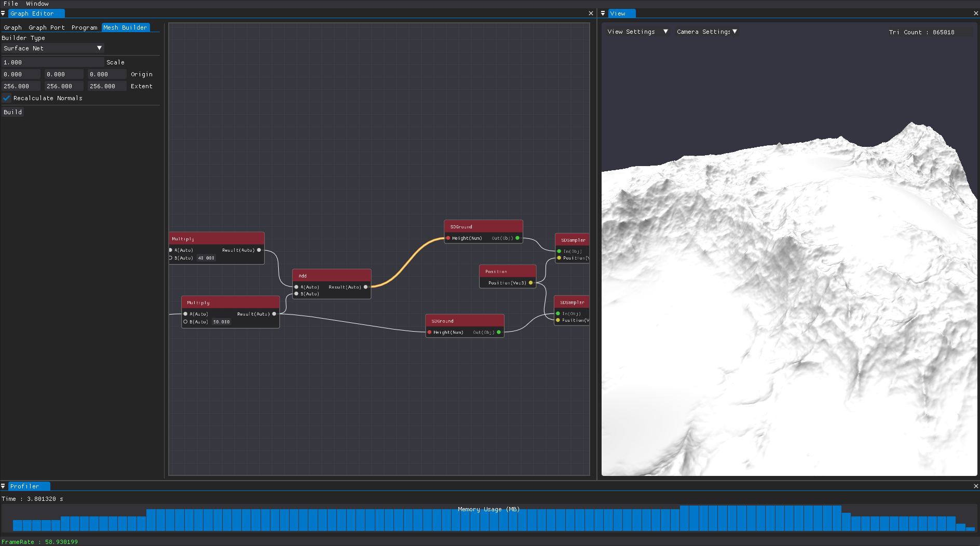Click the FrameRate value in status bar
The image size is (980, 546).
tap(61, 542)
